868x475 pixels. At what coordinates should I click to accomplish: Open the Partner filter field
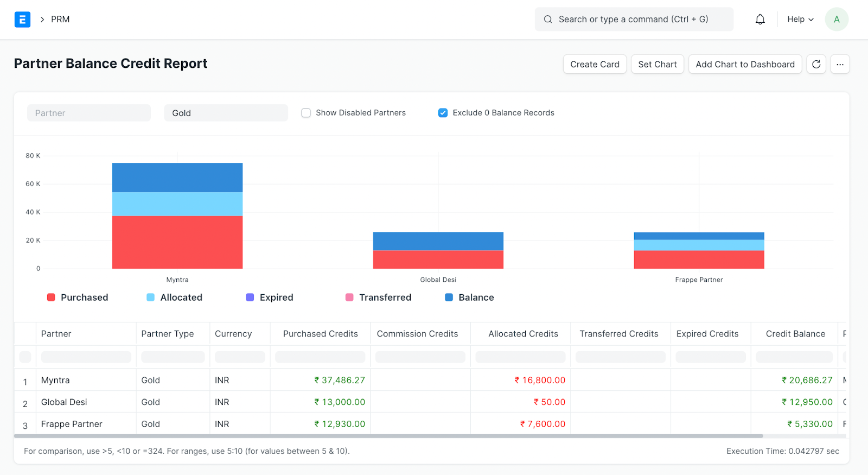tap(89, 113)
